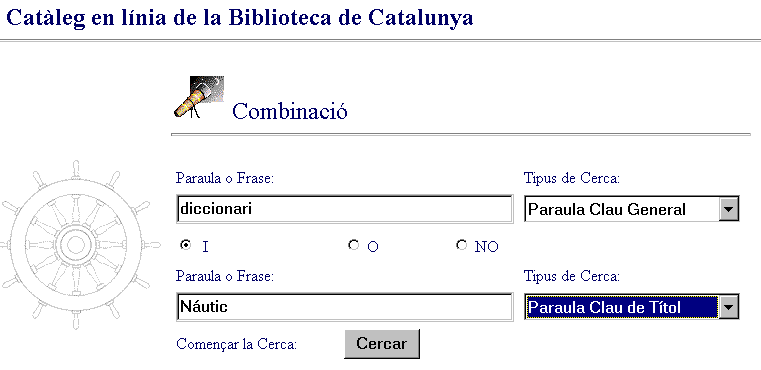
Task: Click the telescope Combinació icon
Action: pyautogui.click(x=199, y=97)
